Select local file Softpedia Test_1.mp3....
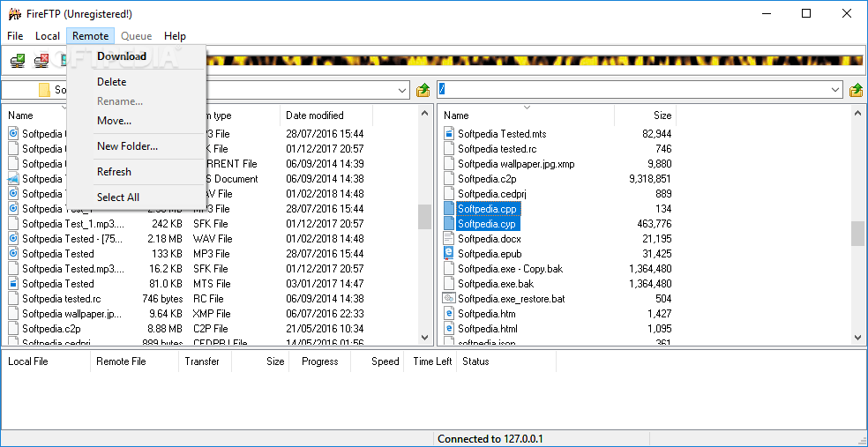The height and width of the screenshot is (447, 868). [73, 224]
